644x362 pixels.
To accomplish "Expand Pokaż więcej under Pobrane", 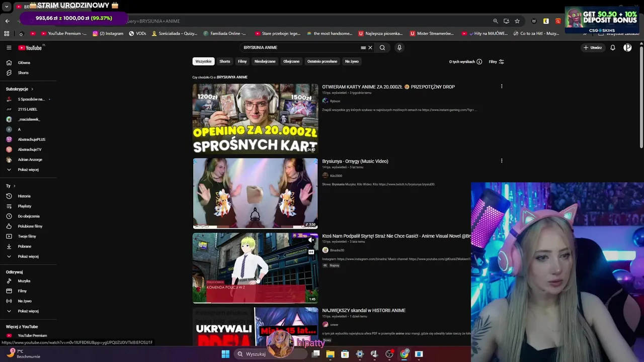I will pos(28,256).
